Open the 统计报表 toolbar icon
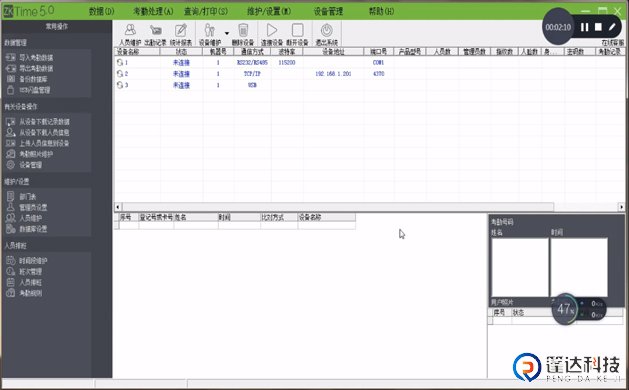The width and height of the screenshot is (629, 390). tap(181, 34)
